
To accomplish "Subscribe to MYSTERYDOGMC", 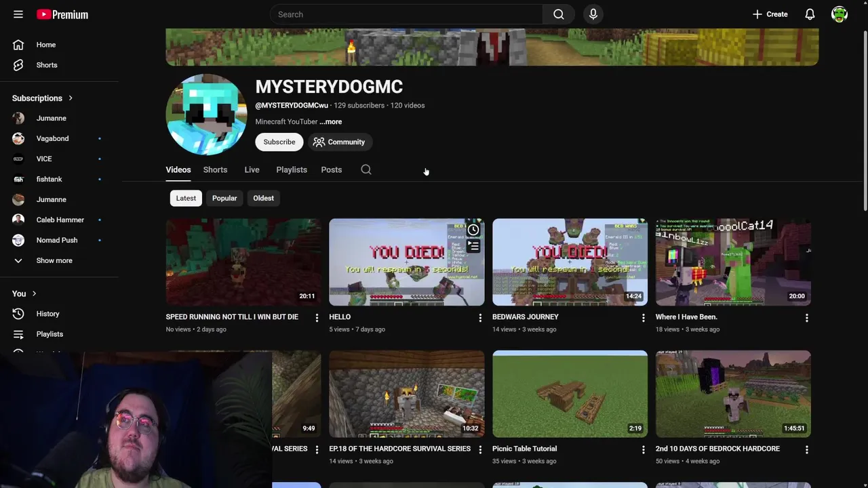I will point(279,142).
